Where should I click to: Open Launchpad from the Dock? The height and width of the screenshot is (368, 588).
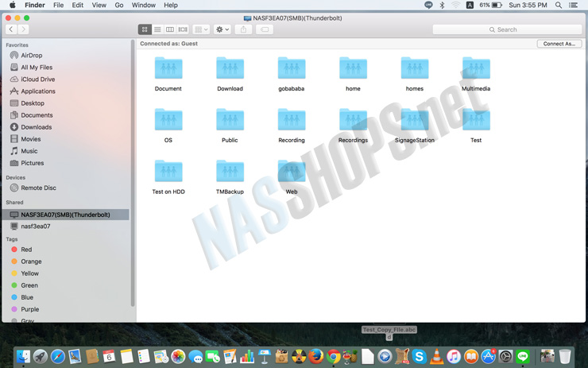click(x=40, y=356)
